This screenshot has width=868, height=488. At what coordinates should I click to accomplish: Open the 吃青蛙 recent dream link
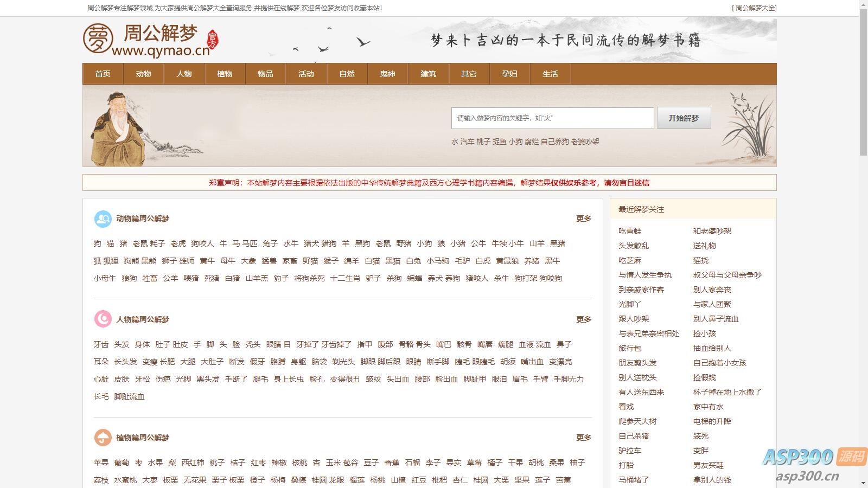[629, 230]
